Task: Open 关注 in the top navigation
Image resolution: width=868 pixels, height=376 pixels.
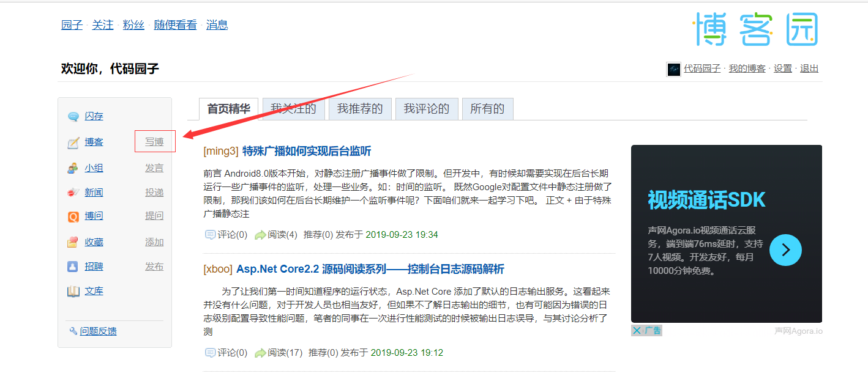Action: click(x=103, y=25)
